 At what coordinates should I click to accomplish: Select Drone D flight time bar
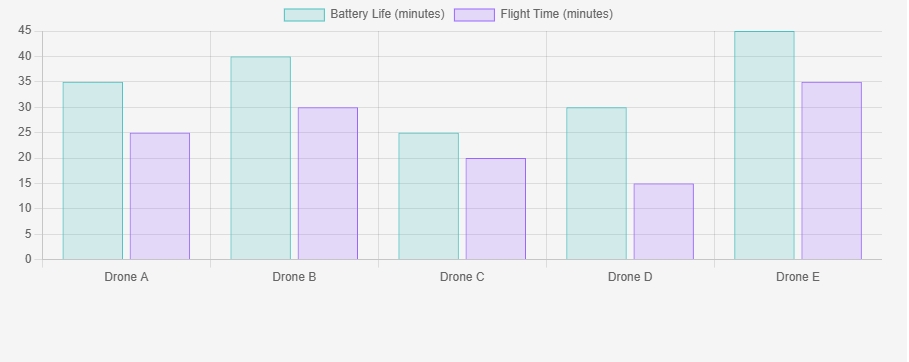tap(664, 222)
